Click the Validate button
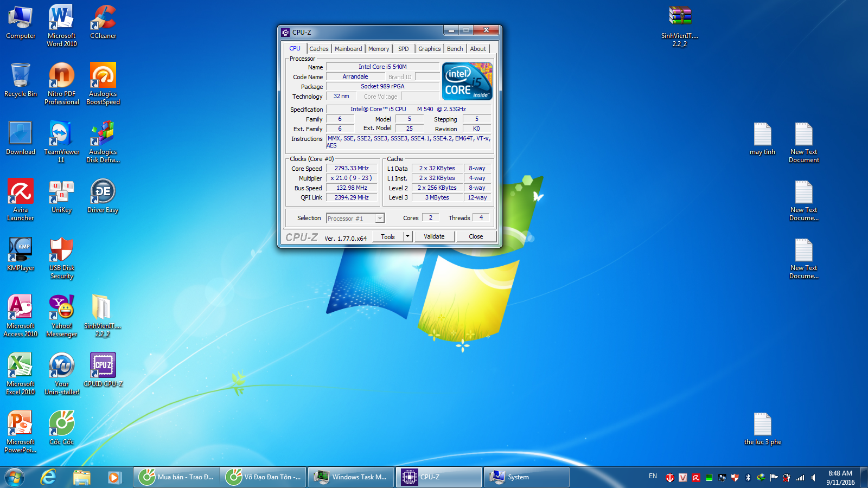This screenshot has width=868, height=488. [434, 236]
